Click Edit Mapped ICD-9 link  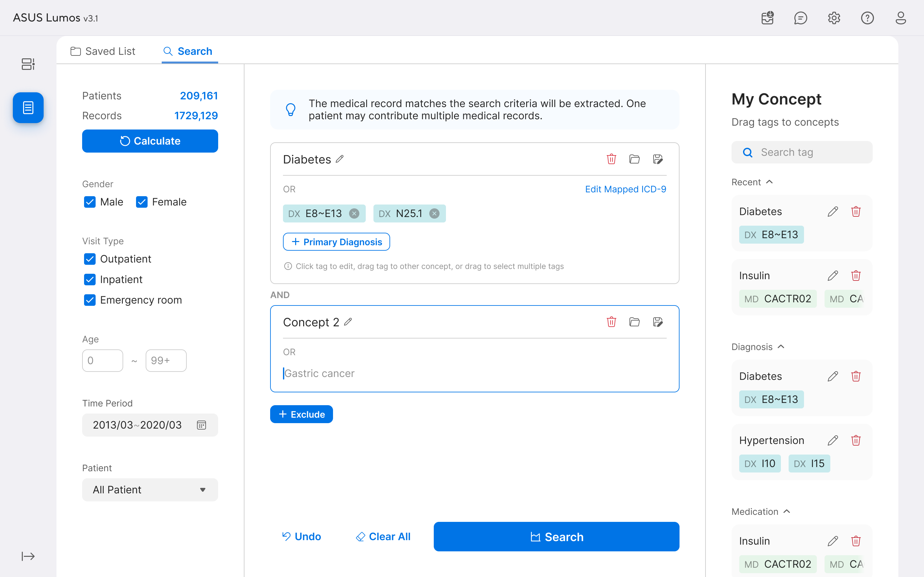coord(625,189)
